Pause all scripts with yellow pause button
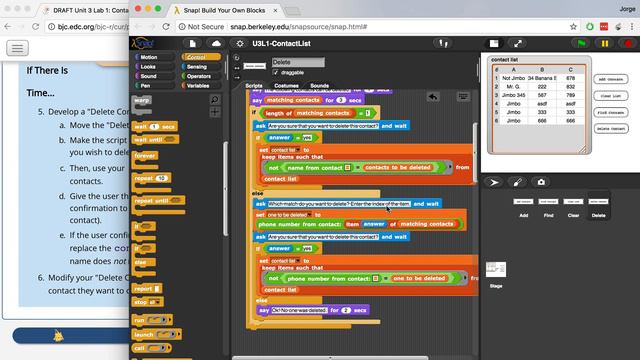The height and width of the screenshot is (360, 640). click(604, 43)
